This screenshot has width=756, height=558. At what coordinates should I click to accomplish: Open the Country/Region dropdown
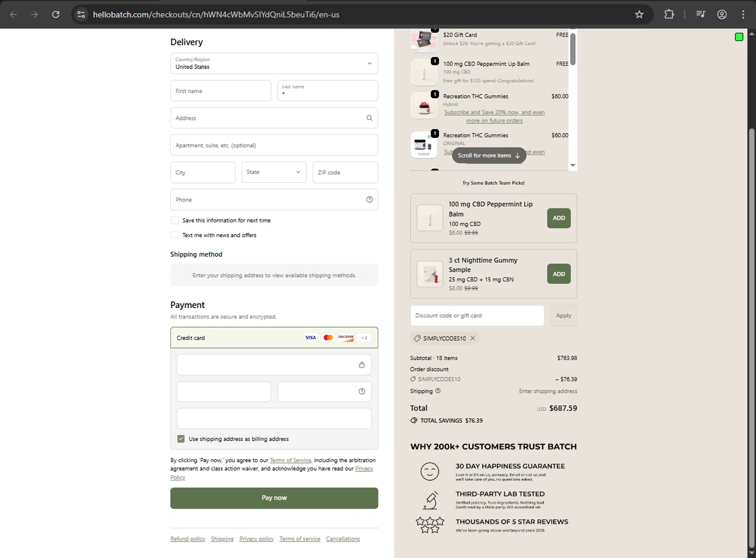tap(274, 64)
